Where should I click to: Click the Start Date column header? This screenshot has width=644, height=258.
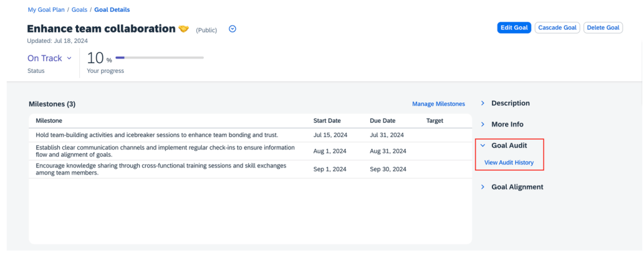tap(328, 120)
